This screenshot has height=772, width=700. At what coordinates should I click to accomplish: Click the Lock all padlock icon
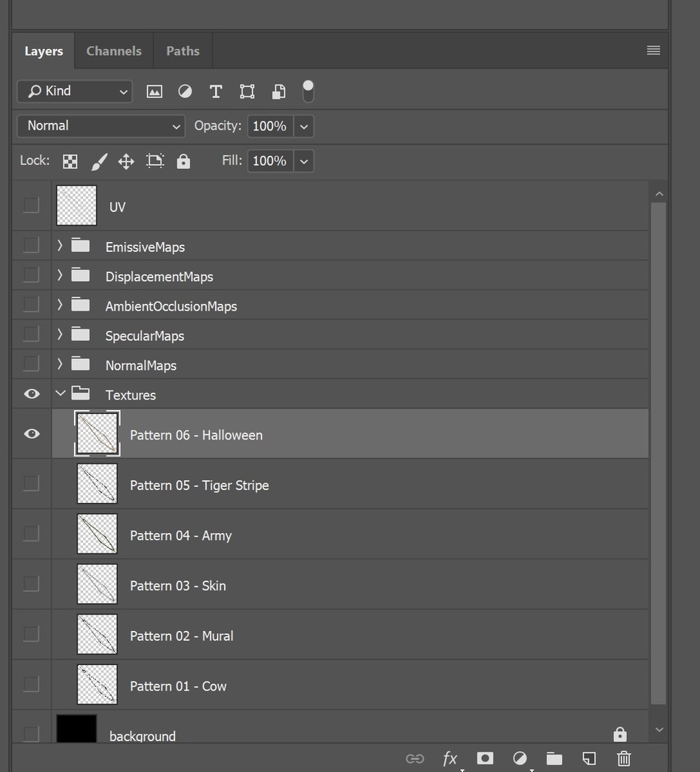183,161
